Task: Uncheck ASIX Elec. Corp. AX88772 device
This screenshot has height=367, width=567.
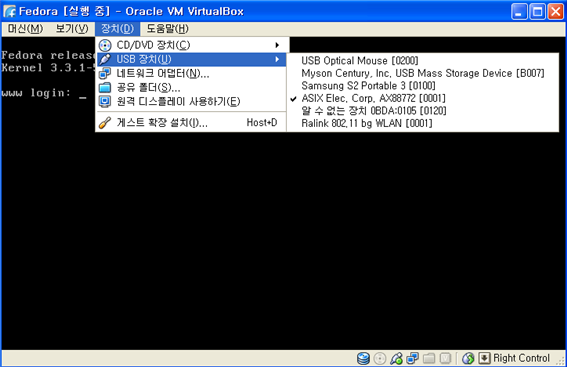Action: pos(423,98)
